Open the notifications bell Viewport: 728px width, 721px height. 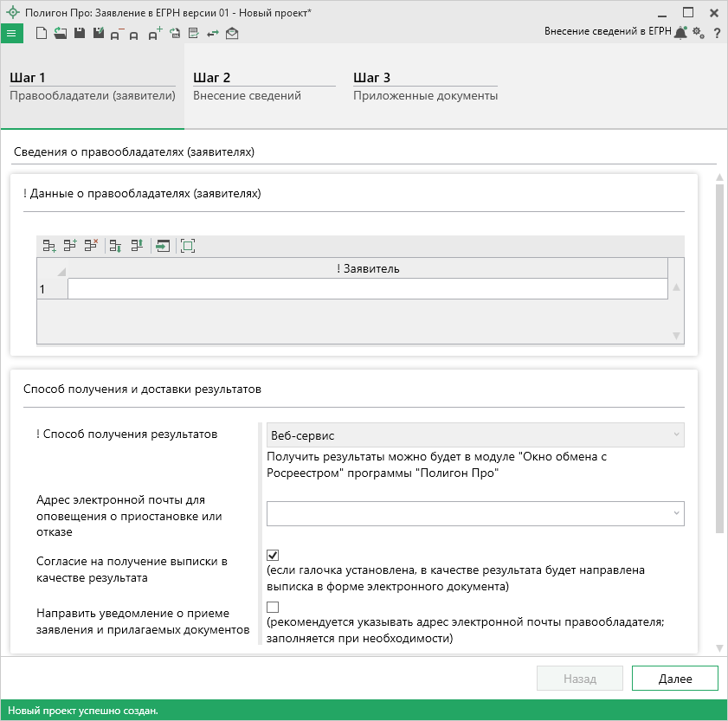pos(681,33)
